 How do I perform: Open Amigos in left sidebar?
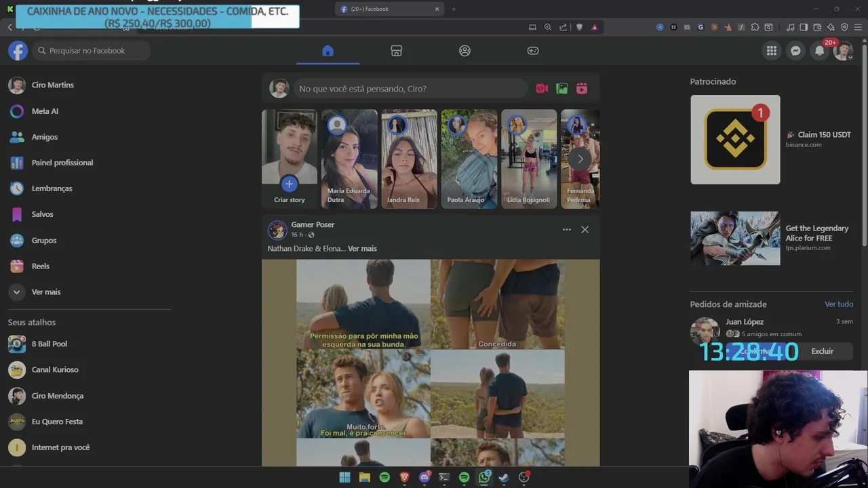click(x=88, y=137)
